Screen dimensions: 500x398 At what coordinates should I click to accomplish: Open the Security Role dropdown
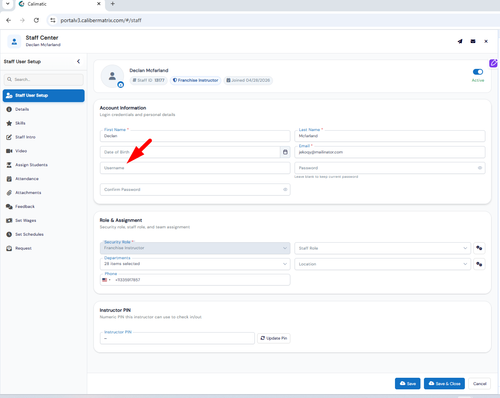(x=195, y=248)
